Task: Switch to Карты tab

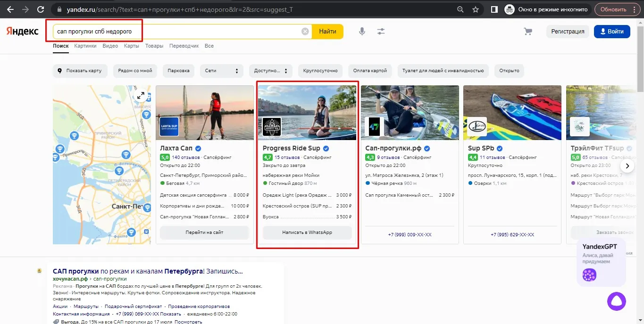Action: pyautogui.click(x=132, y=46)
